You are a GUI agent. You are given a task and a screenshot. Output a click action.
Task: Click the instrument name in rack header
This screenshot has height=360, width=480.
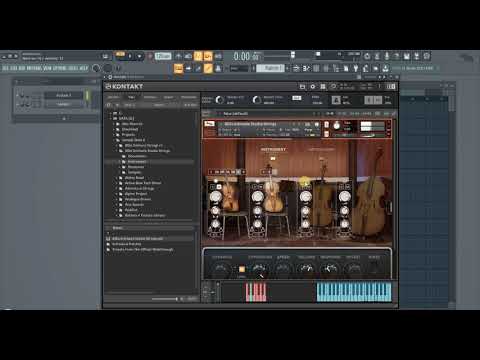click(250, 124)
